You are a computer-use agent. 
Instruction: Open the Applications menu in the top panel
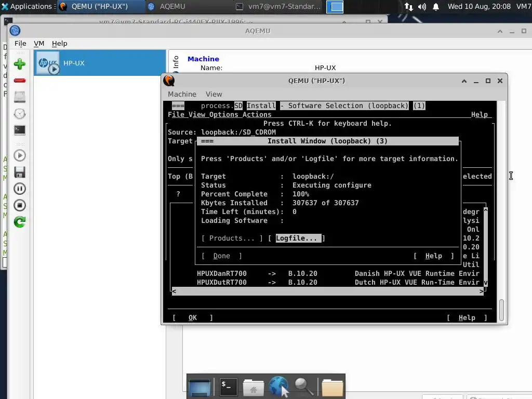point(27,6)
